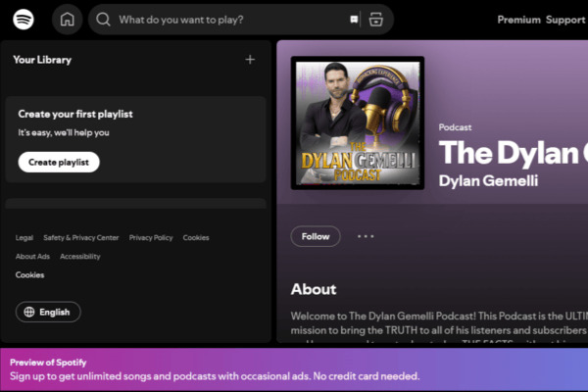The height and width of the screenshot is (392, 588).
Task: Click the About heading
Action: point(314,289)
